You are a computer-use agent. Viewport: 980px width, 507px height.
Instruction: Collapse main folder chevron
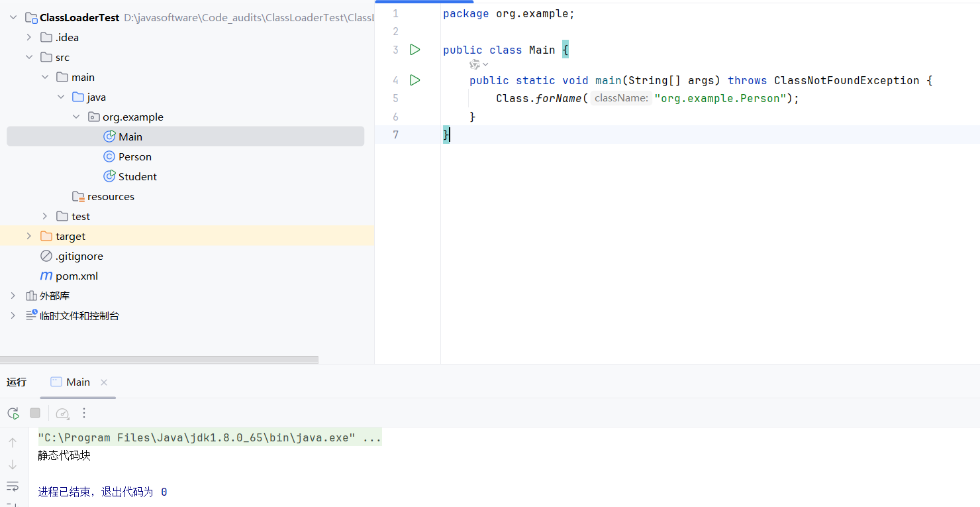[45, 77]
